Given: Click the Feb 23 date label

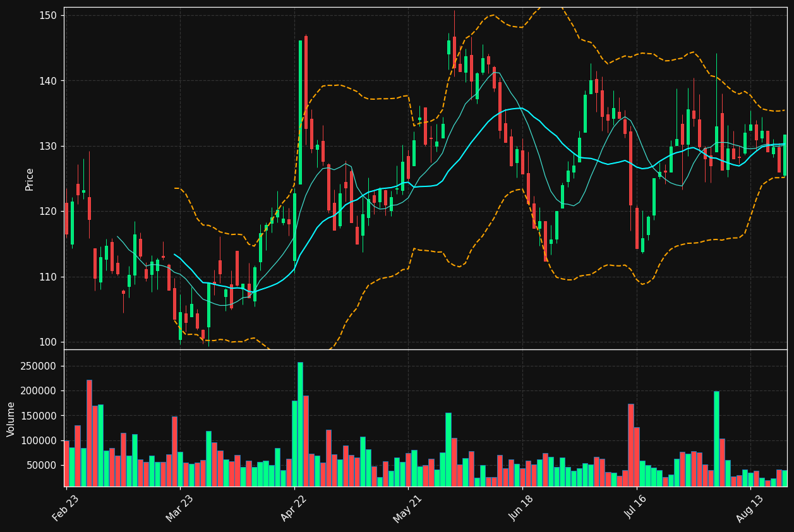Looking at the screenshot, I should (66, 507).
